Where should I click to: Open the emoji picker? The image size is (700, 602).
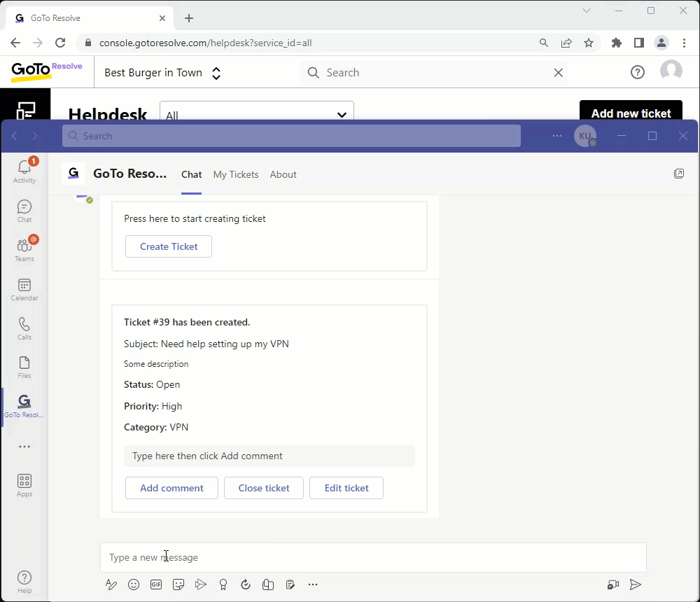(x=134, y=584)
